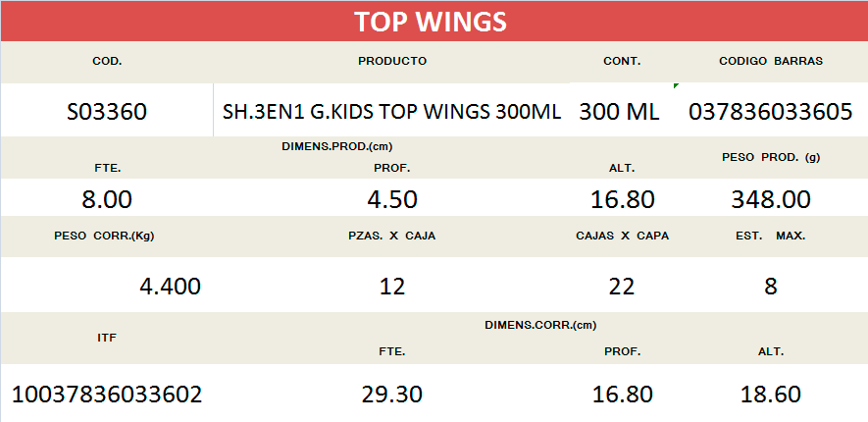Select the barcode value 037836033605

click(770, 112)
